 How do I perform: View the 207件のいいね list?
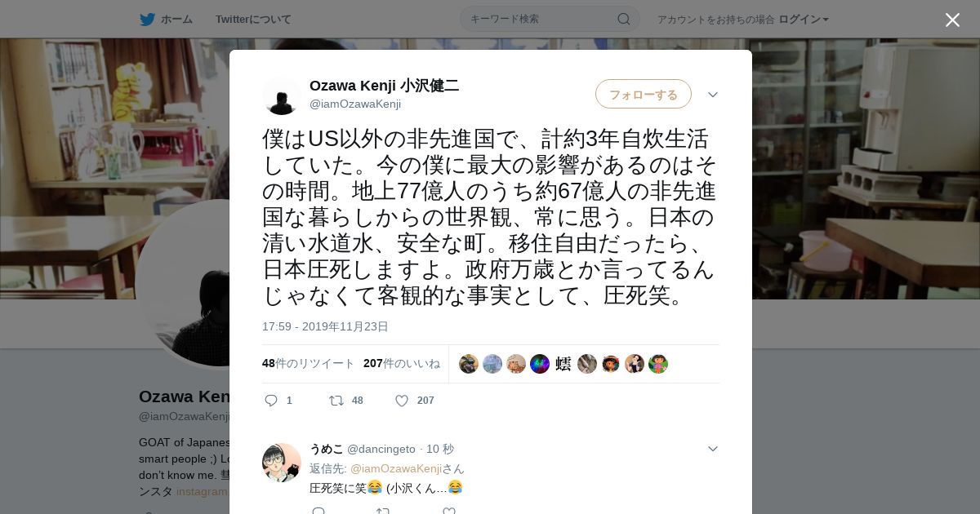[402, 363]
